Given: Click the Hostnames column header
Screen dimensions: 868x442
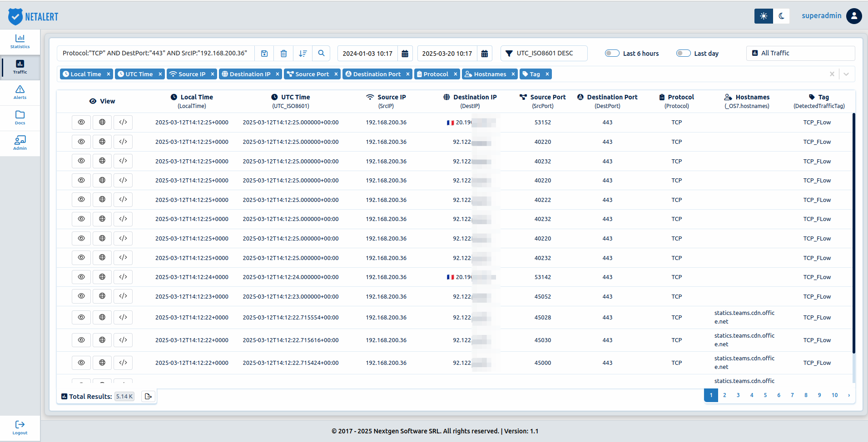Looking at the screenshot, I should 747,101.
